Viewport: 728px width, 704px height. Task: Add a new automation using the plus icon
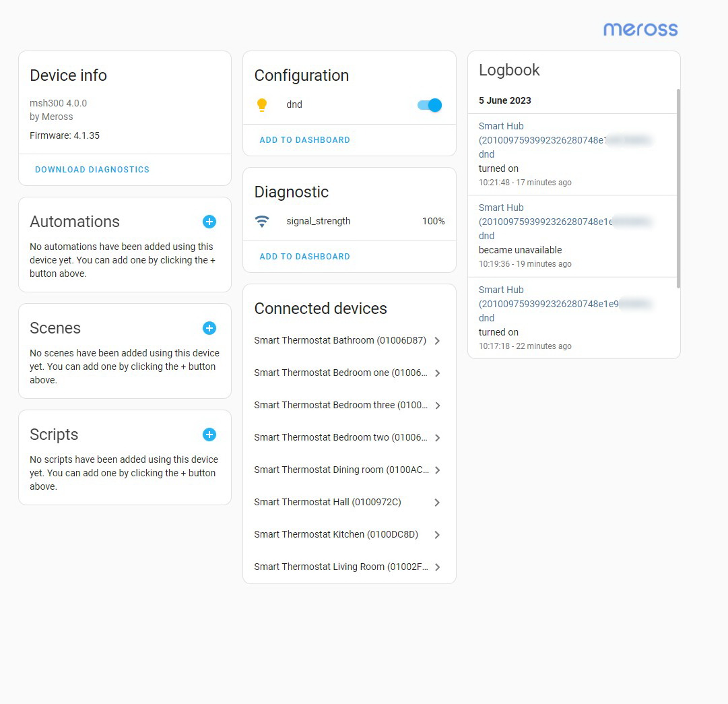click(x=209, y=222)
